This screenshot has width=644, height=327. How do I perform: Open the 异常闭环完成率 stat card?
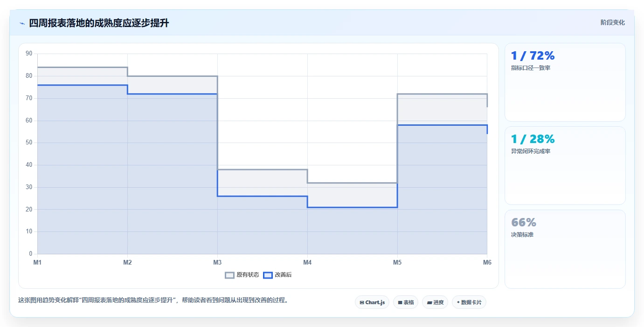pyautogui.click(x=565, y=165)
